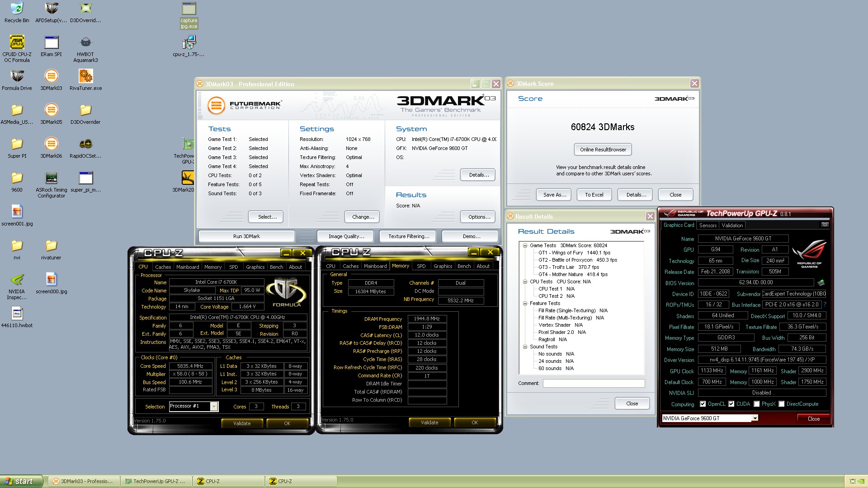Switch to TechPowerUp GPU-Z taskbar item

(x=156, y=481)
